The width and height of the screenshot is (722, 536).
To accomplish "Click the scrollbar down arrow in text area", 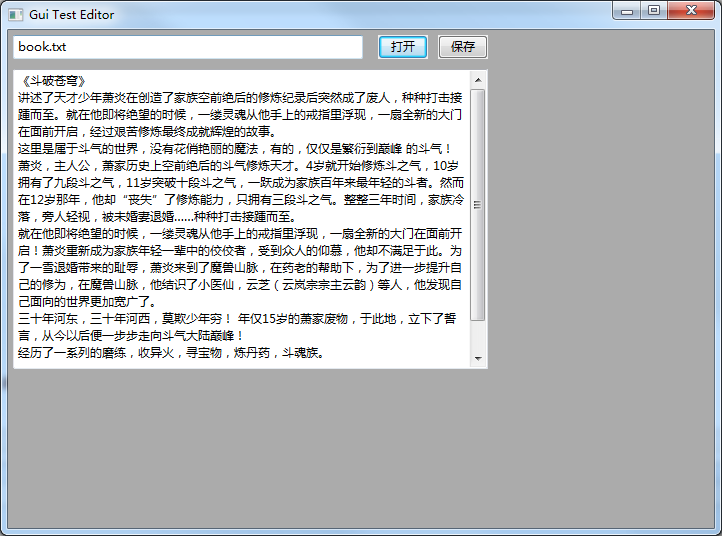I will pos(478,358).
